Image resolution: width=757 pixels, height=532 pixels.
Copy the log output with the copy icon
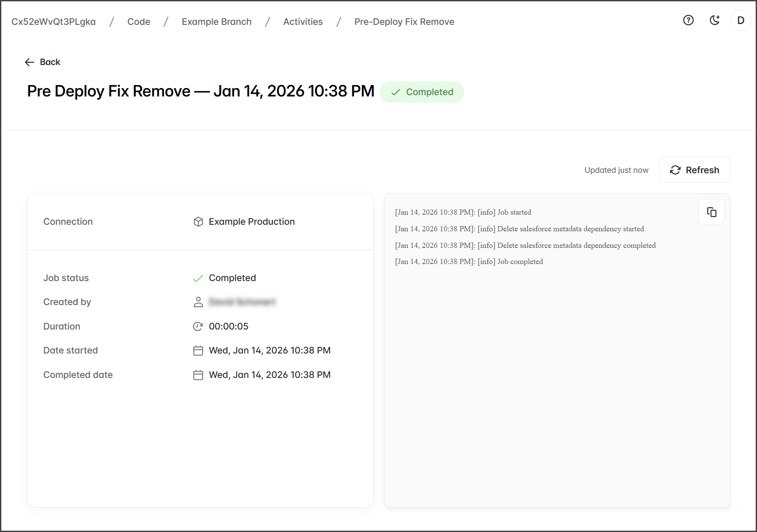click(711, 212)
